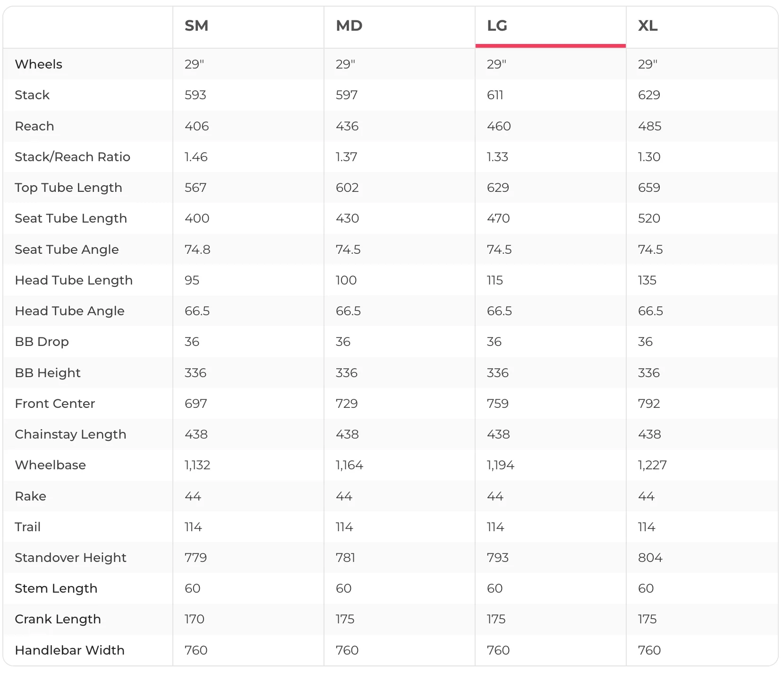Image resolution: width=784 pixels, height=673 pixels.
Task: Click the XL wheelbase value 1,227
Action: (x=652, y=465)
